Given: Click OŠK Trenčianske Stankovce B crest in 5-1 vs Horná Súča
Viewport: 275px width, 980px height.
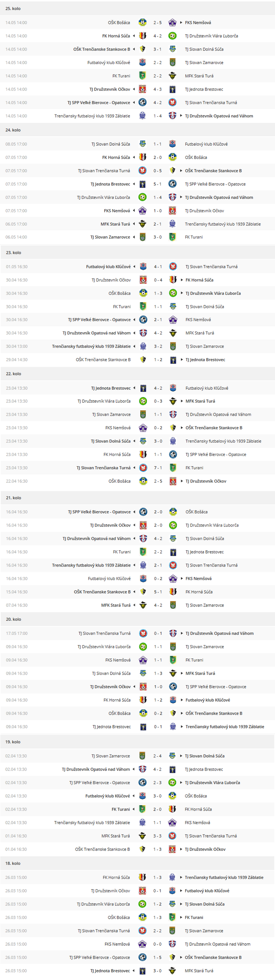Looking at the screenshot, I should (x=143, y=592).
